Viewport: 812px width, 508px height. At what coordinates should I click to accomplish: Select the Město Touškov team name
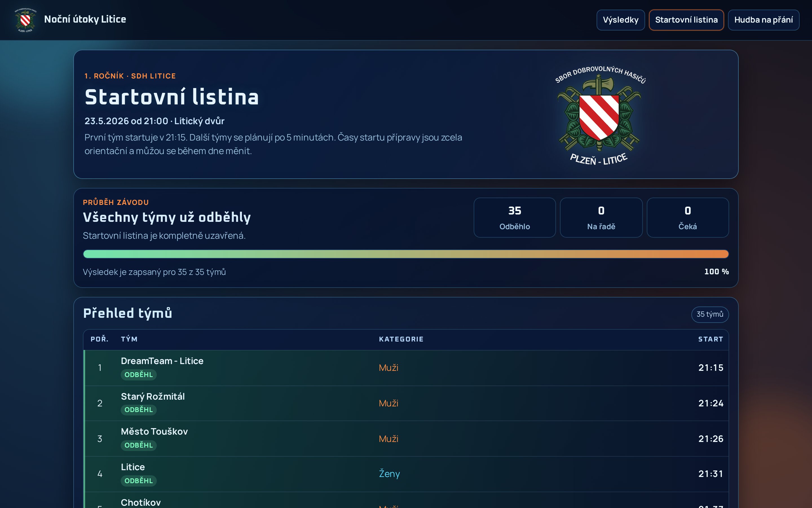154,432
